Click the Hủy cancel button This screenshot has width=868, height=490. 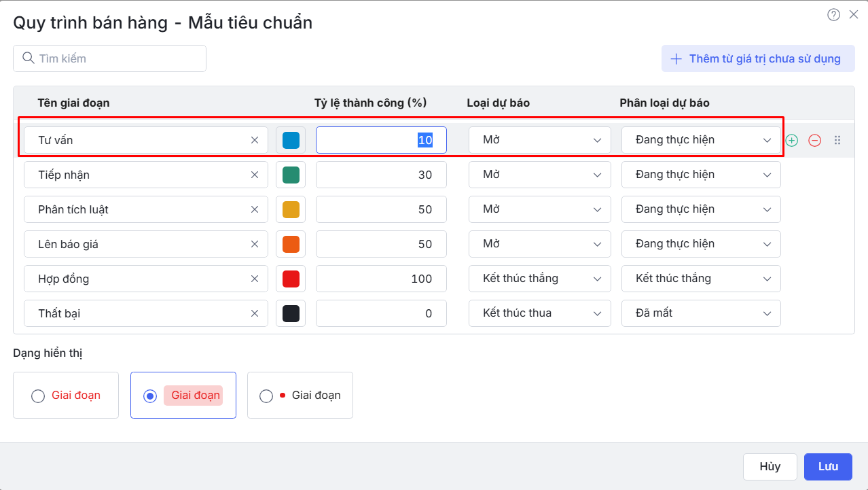tap(770, 467)
